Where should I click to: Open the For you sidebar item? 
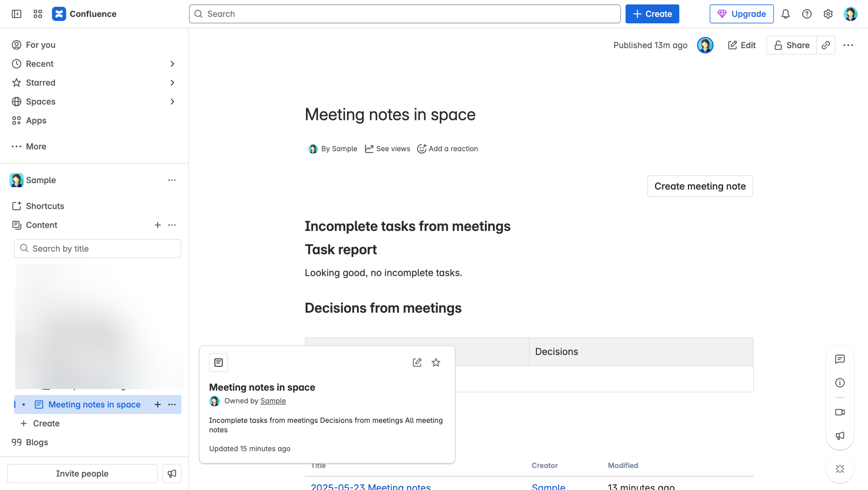click(x=41, y=45)
